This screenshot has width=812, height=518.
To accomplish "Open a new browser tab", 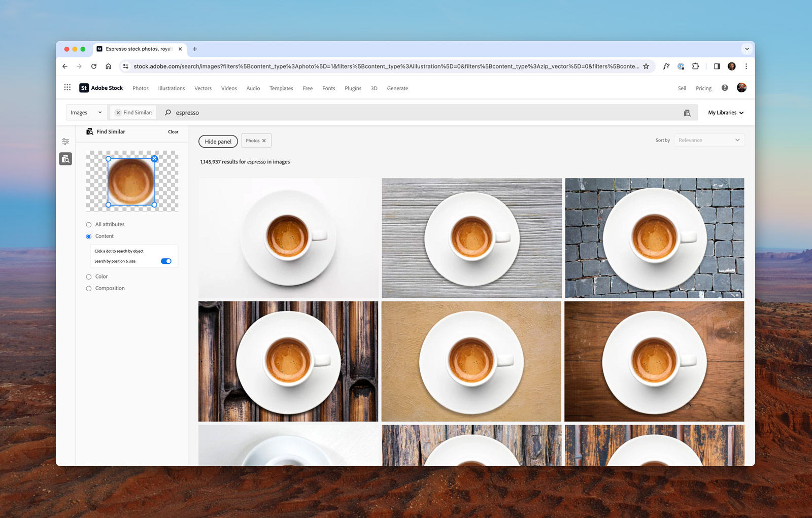I will tap(195, 49).
